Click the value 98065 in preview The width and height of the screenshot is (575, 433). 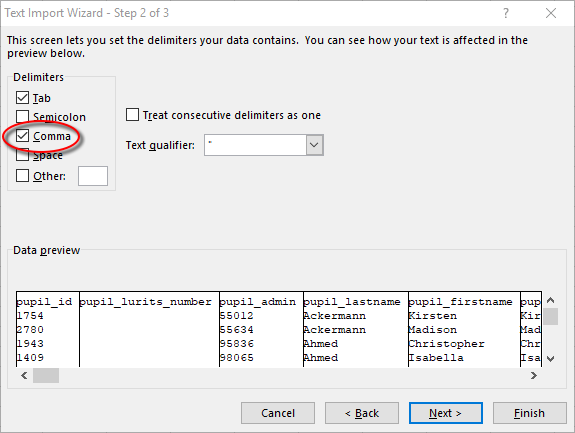tap(237, 357)
